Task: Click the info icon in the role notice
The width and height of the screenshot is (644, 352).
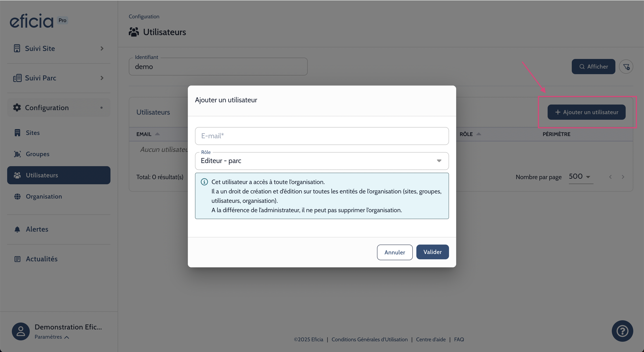Action: click(204, 182)
